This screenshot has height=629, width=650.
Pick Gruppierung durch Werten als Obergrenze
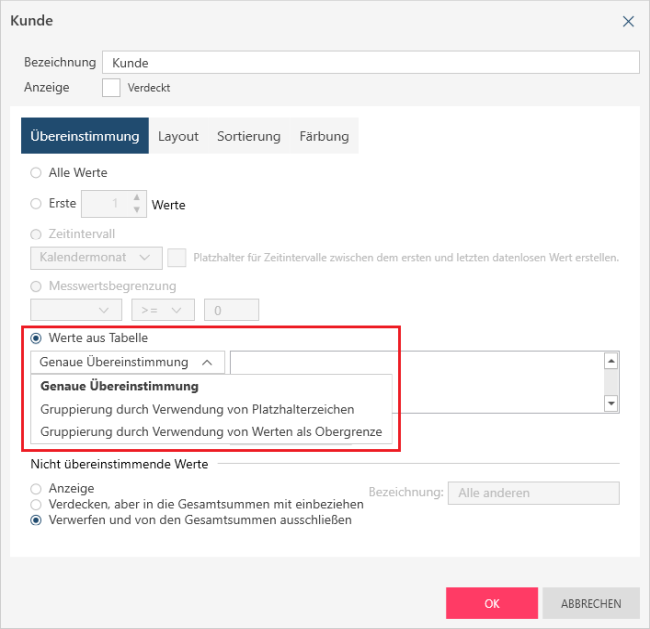218,433
